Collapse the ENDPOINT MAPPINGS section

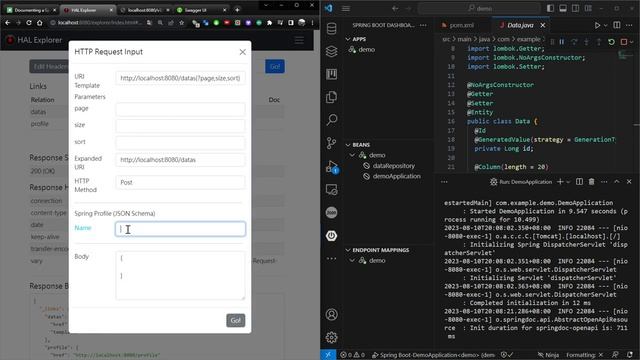point(348,250)
